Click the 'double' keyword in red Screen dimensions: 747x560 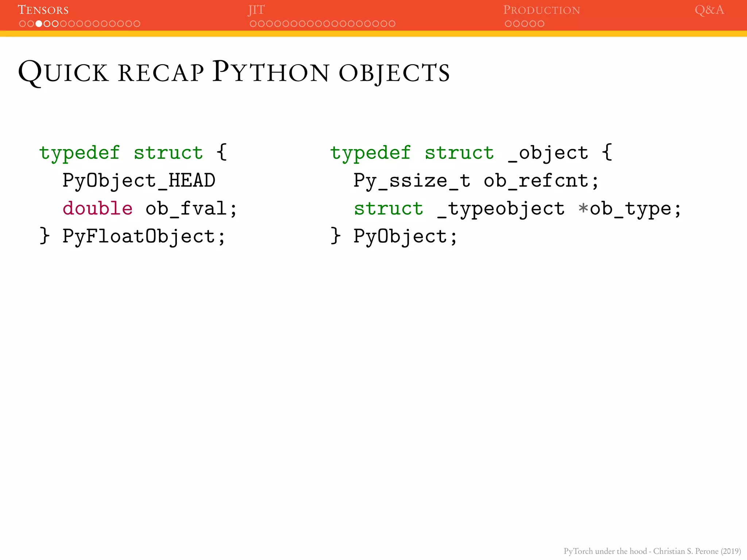[x=97, y=208]
